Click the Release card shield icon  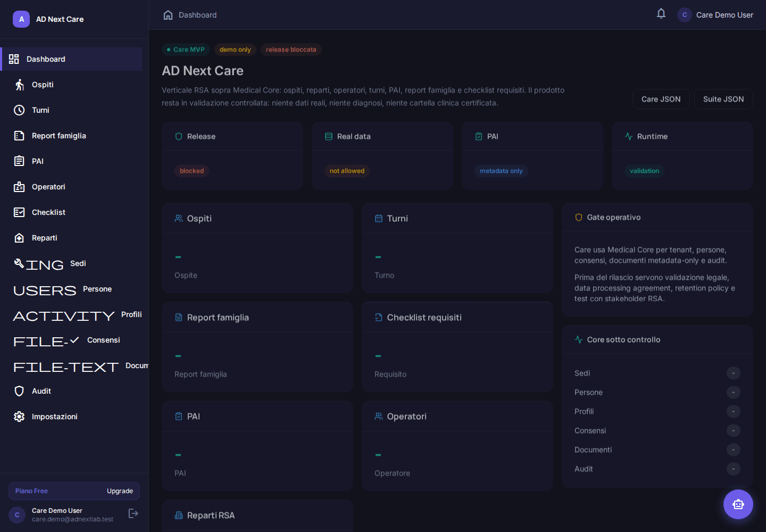(179, 136)
